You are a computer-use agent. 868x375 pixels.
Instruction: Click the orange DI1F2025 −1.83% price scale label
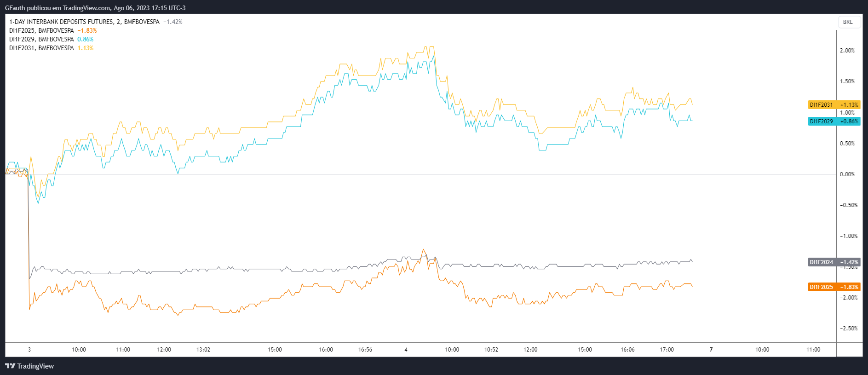coord(834,287)
